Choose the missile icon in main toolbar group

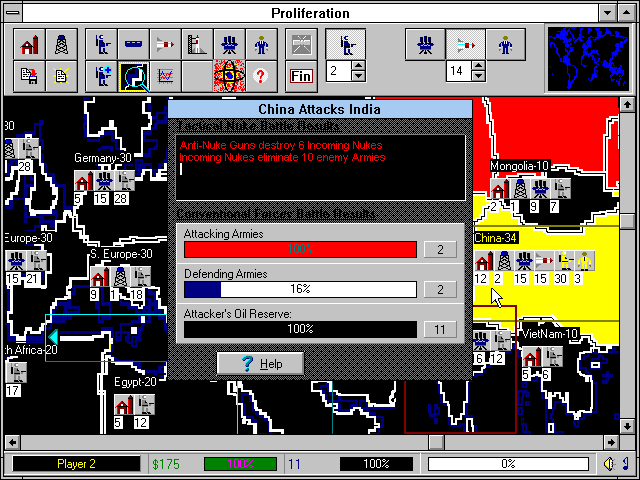pyautogui.click(x=165, y=44)
